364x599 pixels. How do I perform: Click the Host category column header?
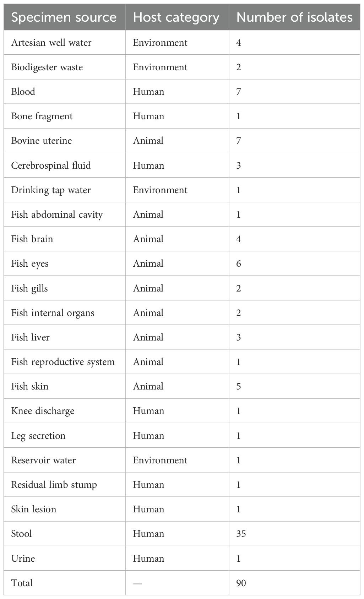pos(176,17)
